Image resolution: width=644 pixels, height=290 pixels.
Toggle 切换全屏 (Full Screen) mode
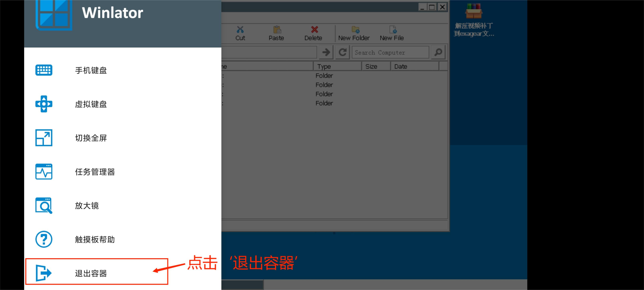coord(91,138)
